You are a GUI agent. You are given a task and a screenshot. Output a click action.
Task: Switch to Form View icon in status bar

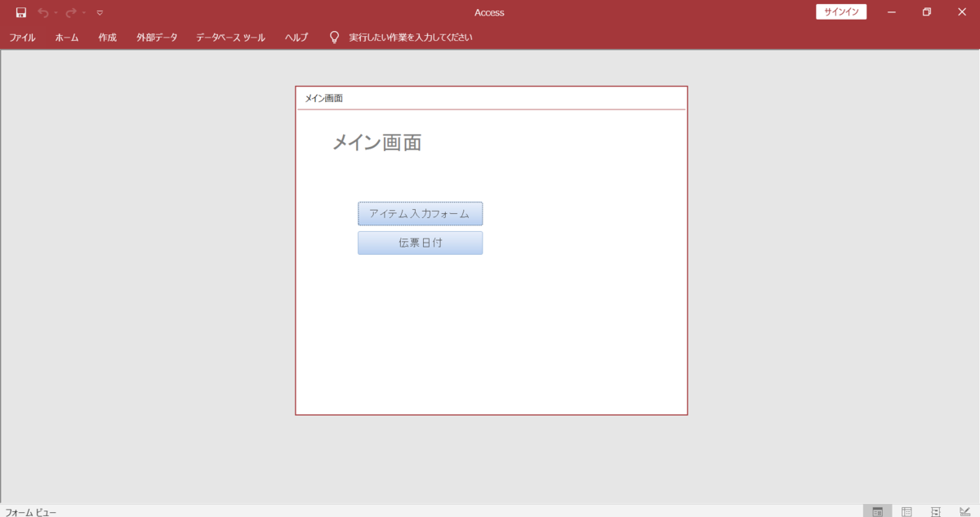point(877,511)
